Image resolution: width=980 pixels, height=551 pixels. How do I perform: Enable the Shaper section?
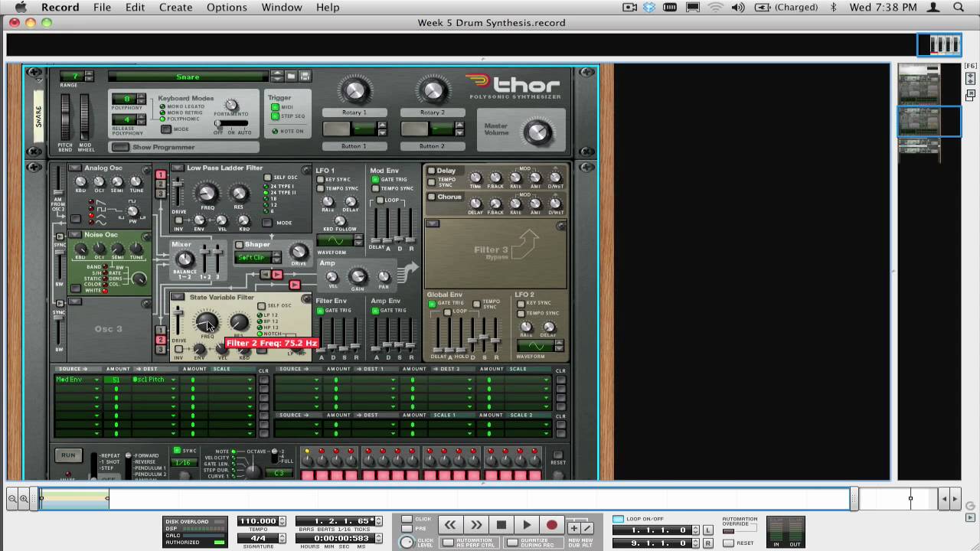(239, 245)
